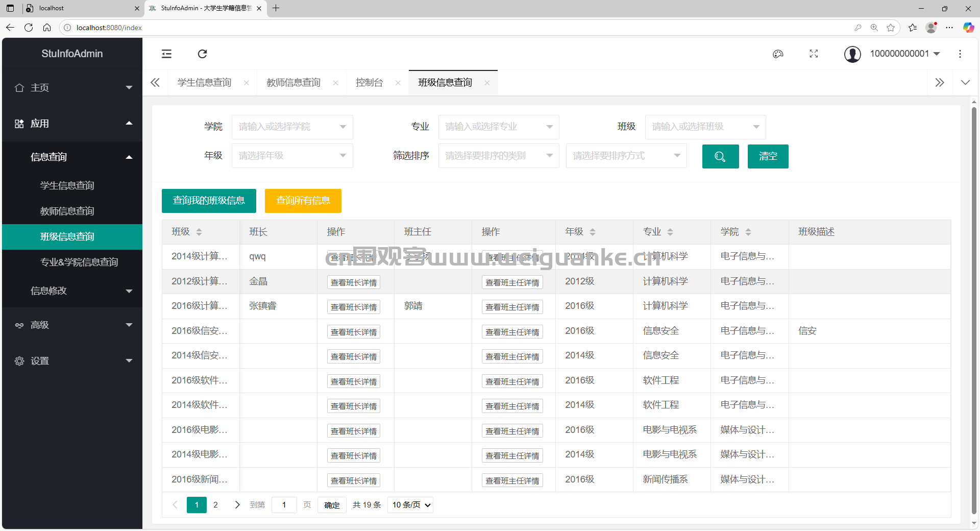980x531 pixels.
Task: Click the user avatar icon
Action: coord(852,54)
